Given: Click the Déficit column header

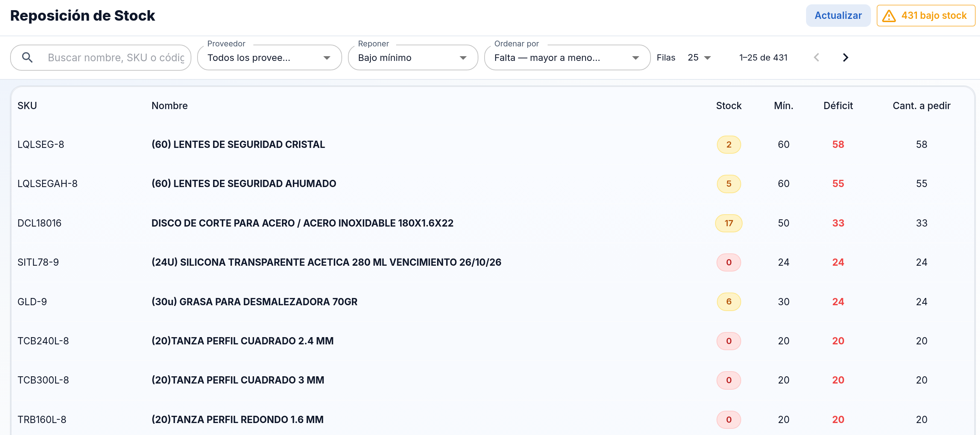Looking at the screenshot, I should 838,105.
